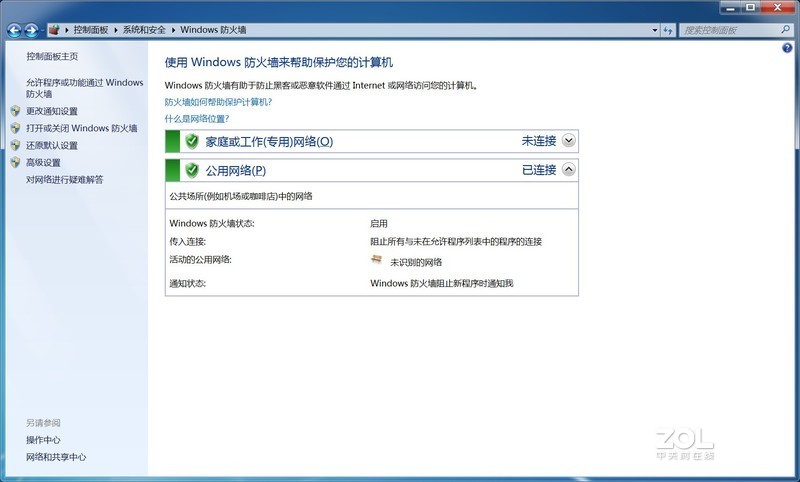Maximize the window
The width and height of the screenshot is (800, 482).
[751, 8]
